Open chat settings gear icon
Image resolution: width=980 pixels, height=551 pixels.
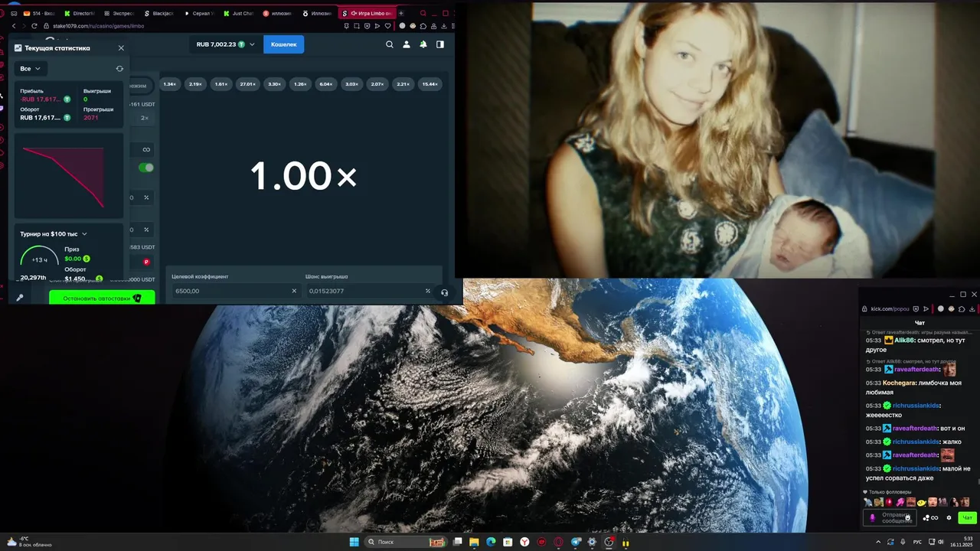949,518
